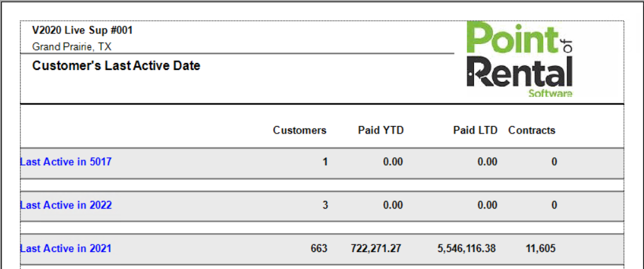Select the V2020 Live Sup #001 store name
This screenshot has height=269, width=644.
(x=82, y=31)
